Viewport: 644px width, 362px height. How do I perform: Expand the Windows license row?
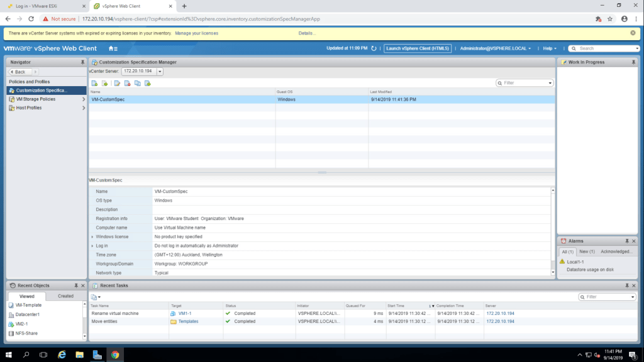pos(92,237)
